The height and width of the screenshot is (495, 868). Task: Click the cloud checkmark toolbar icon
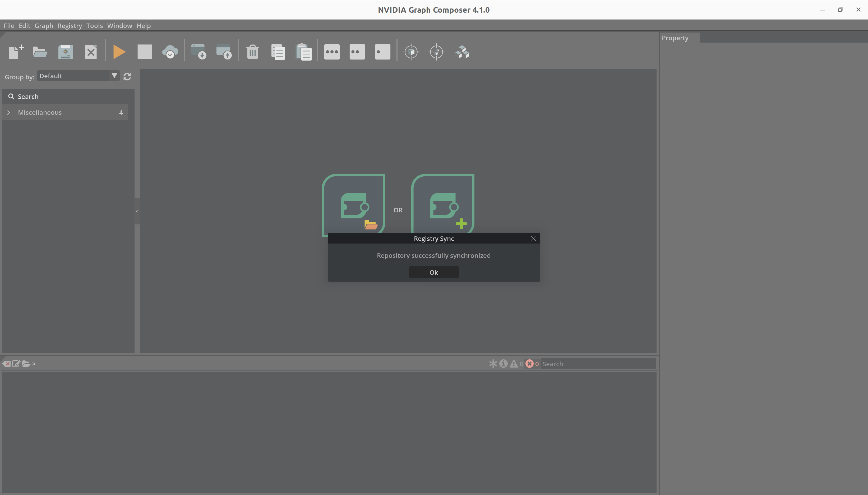click(x=170, y=52)
